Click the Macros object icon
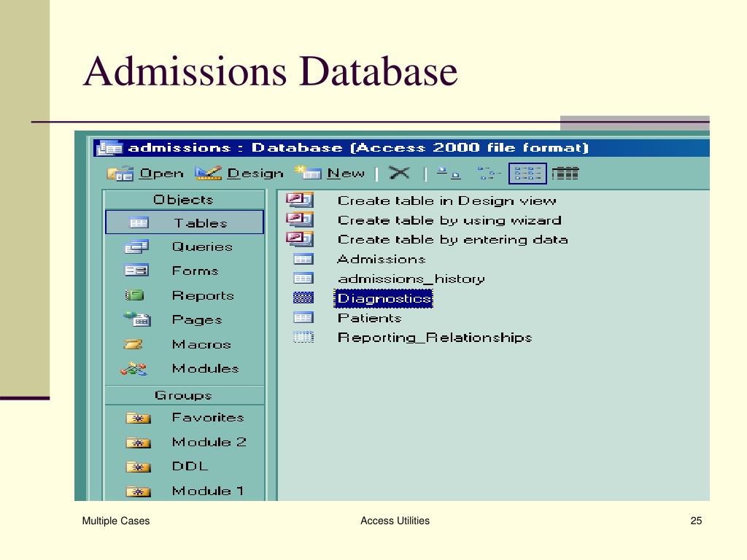 pos(133,344)
